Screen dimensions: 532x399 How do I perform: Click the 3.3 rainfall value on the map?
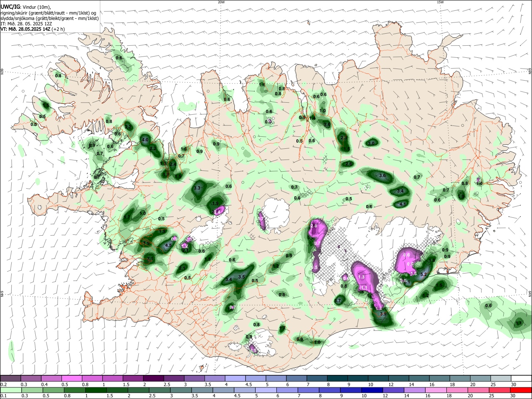click(197, 188)
